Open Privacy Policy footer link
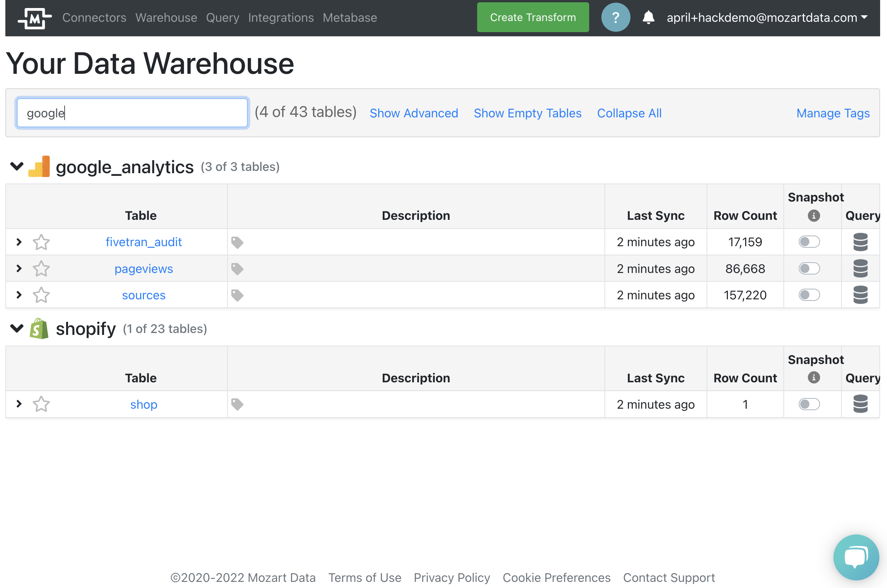The height and width of the screenshot is (588, 887). point(452,577)
